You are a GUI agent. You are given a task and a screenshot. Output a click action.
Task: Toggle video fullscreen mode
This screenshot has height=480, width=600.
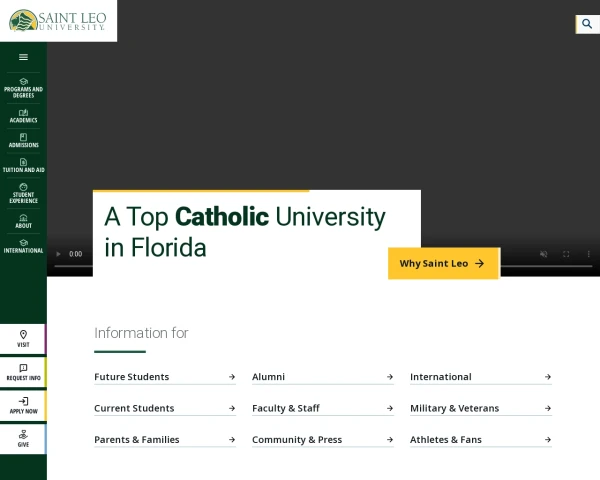tap(566, 254)
